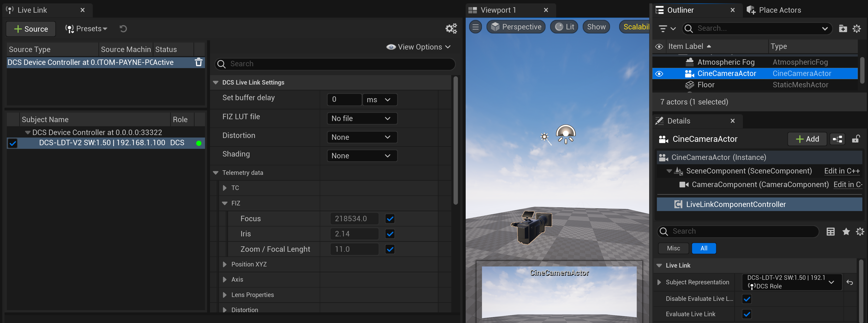Delete the DCS Device Controller source
868x323 pixels.
[x=199, y=62]
